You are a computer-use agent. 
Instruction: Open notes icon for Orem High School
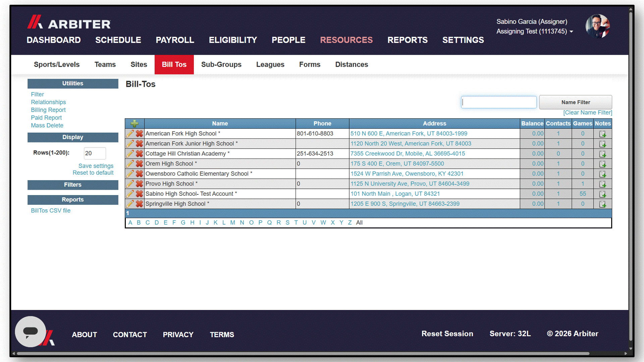pos(602,164)
